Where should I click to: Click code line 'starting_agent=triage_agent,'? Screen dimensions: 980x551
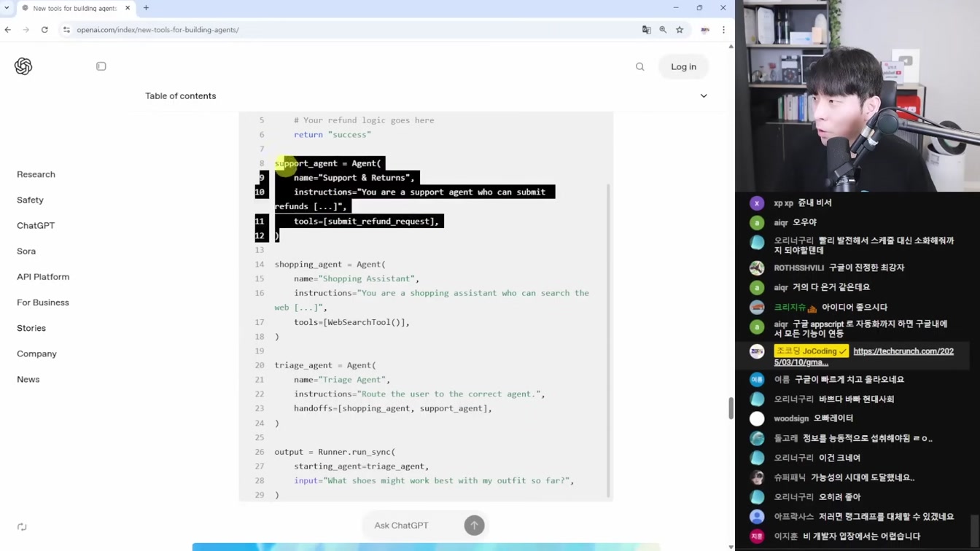[362, 466]
